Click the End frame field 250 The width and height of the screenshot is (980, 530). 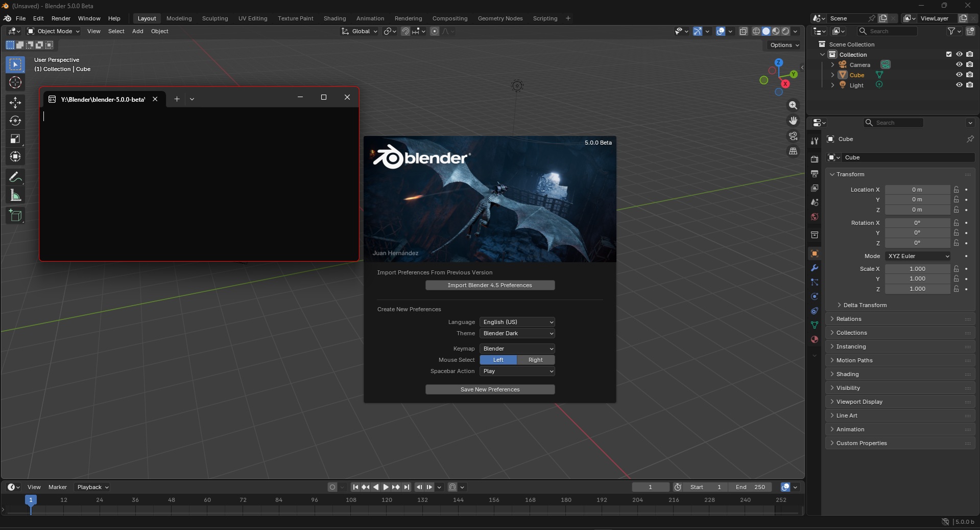[x=750, y=487]
